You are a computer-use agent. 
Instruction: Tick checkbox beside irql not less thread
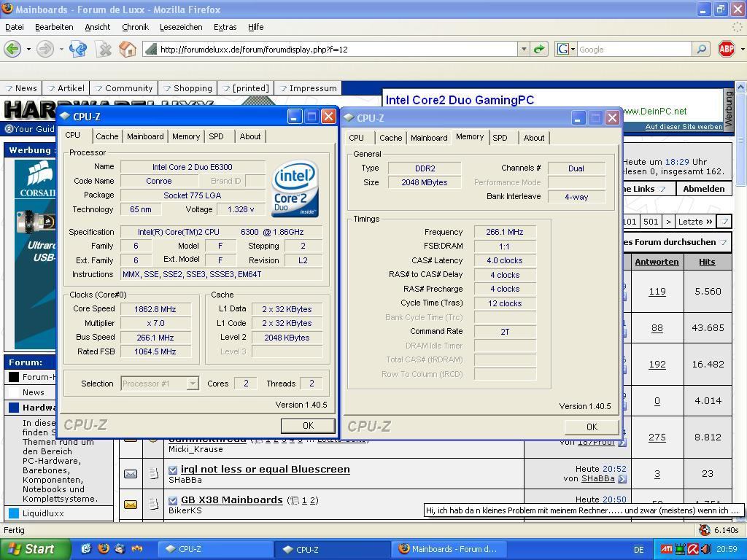(x=173, y=470)
